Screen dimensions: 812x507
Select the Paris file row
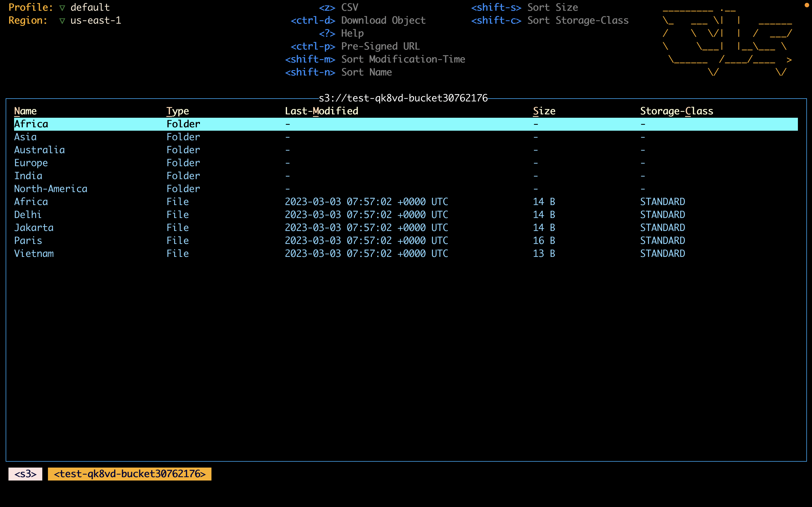pyautogui.click(x=28, y=241)
